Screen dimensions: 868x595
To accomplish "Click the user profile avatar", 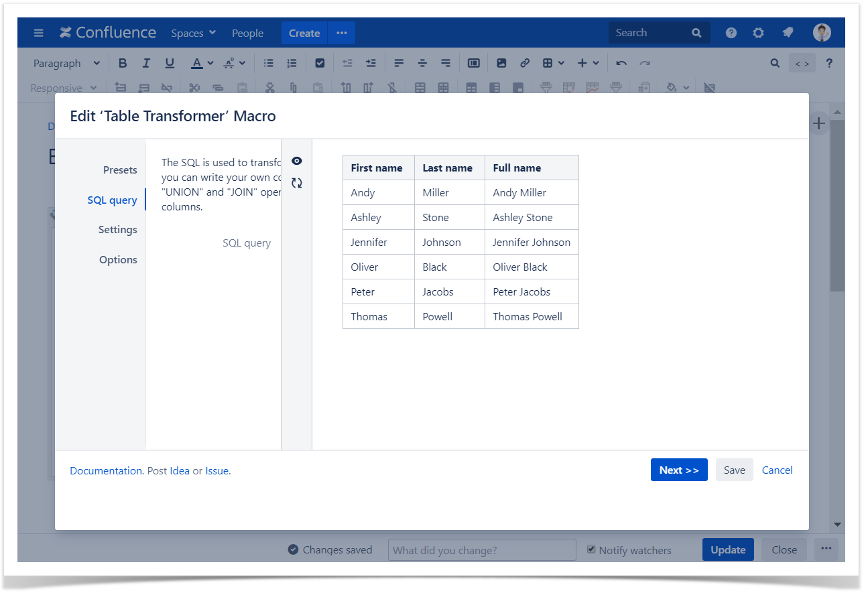I will coord(822,33).
